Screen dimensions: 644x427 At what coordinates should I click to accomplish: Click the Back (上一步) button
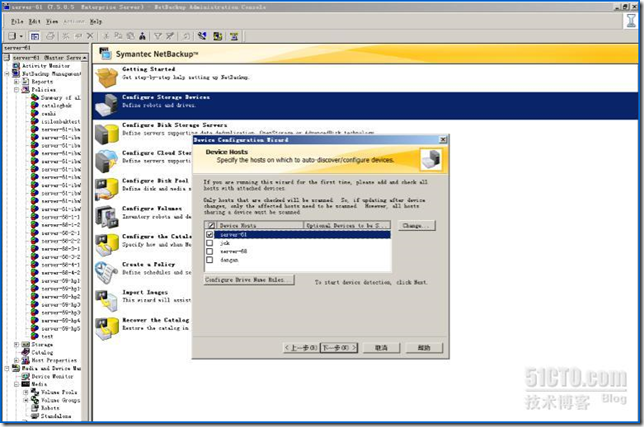(301, 348)
